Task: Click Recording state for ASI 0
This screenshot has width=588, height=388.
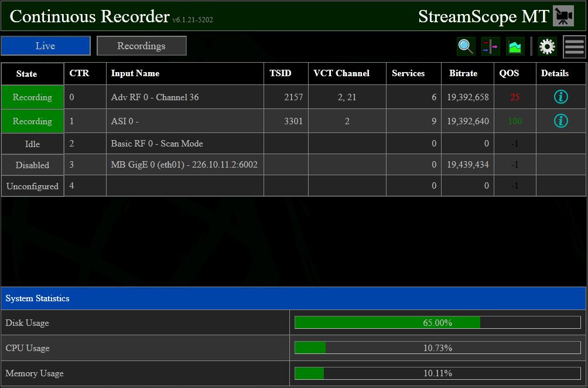Action: 33,121
